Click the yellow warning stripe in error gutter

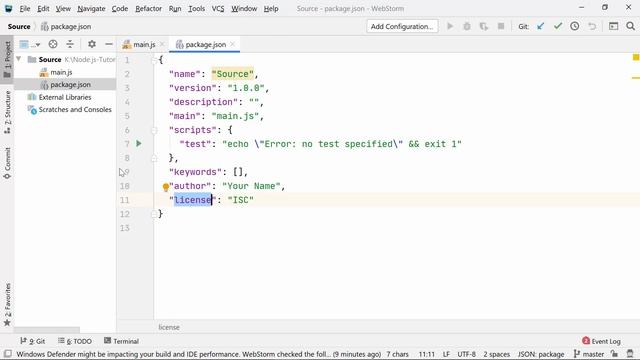tap(636, 78)
